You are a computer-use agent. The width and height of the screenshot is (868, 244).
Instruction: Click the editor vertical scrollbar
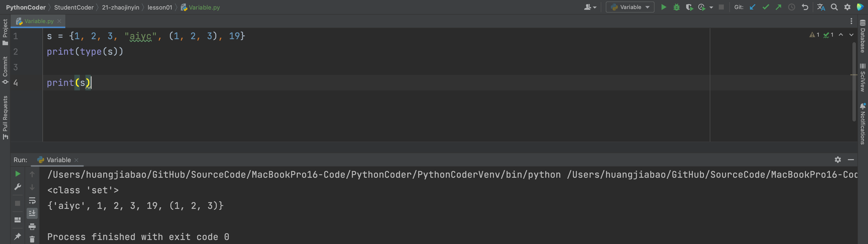[854, 81]
